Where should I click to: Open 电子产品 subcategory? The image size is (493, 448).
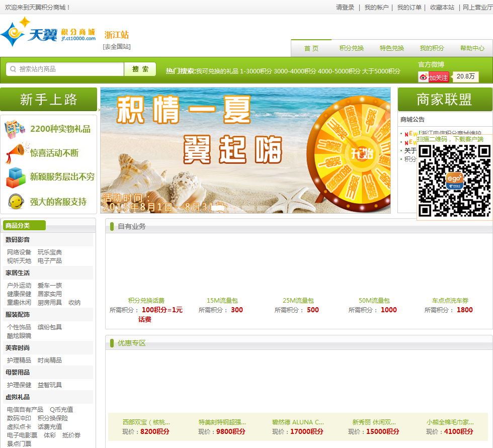pyautogui.click(x=50, y=261)
